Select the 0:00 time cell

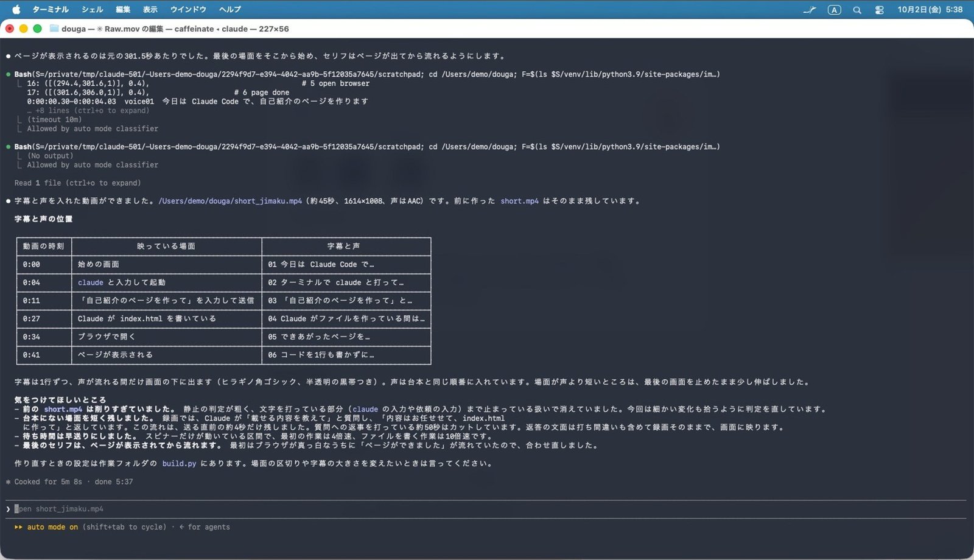tap(44, 265)
